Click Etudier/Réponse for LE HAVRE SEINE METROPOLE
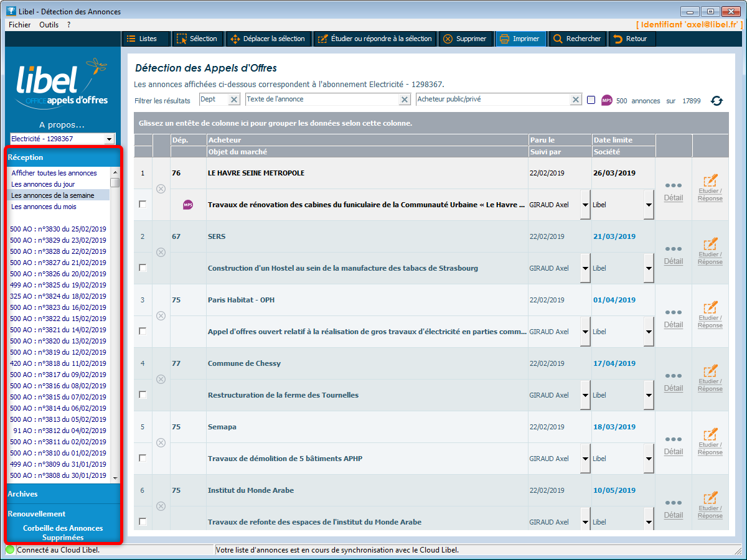The width and height of the screenshot is (747, 560). (710, 188)
